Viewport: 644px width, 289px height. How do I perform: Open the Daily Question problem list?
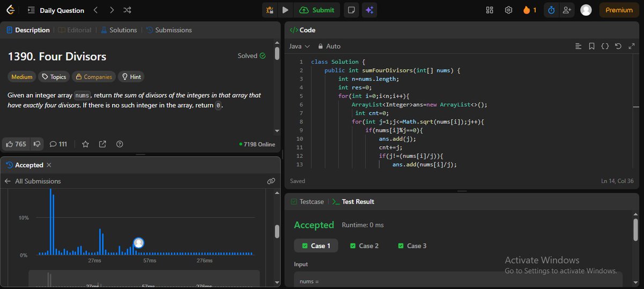tap(56, 10)
